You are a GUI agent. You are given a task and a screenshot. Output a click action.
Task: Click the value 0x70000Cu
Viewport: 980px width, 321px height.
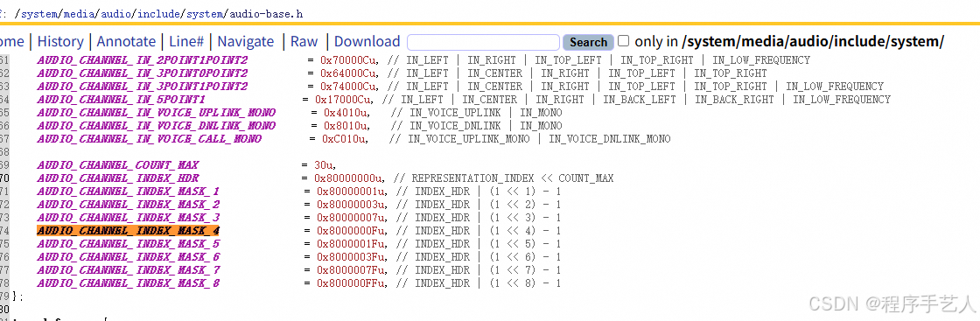click(x=348, y=60)
